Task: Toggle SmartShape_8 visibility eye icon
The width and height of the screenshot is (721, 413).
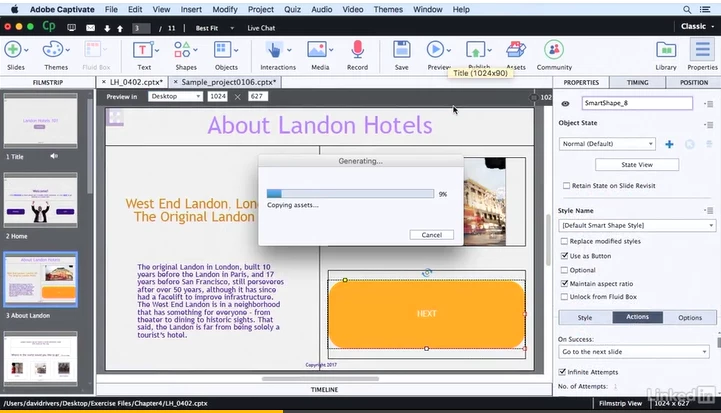Action: coord(565,103)
